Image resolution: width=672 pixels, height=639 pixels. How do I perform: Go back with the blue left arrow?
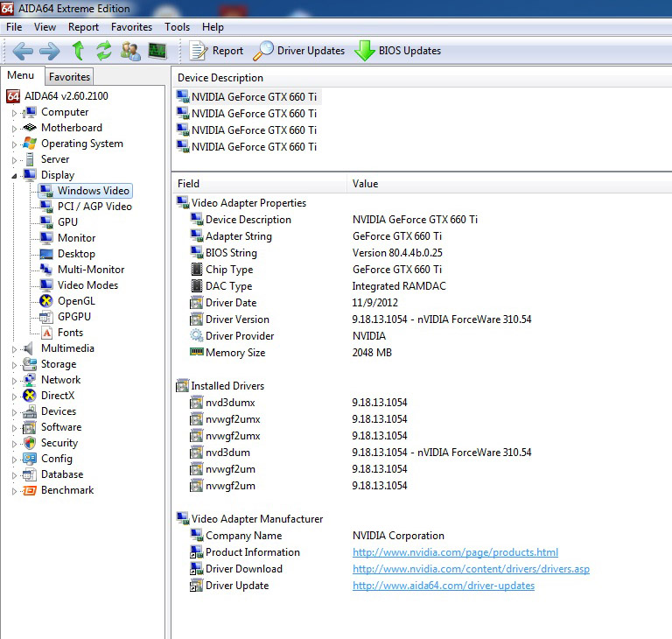point(23,51)
